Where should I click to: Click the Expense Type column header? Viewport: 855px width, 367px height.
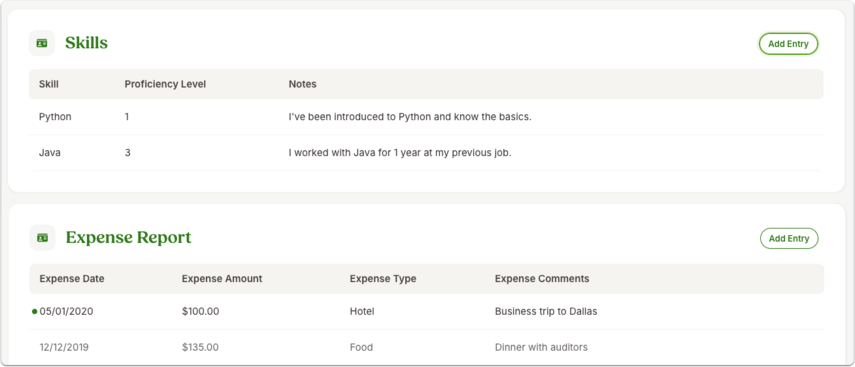pyautogui.click(x=383, y=279)
